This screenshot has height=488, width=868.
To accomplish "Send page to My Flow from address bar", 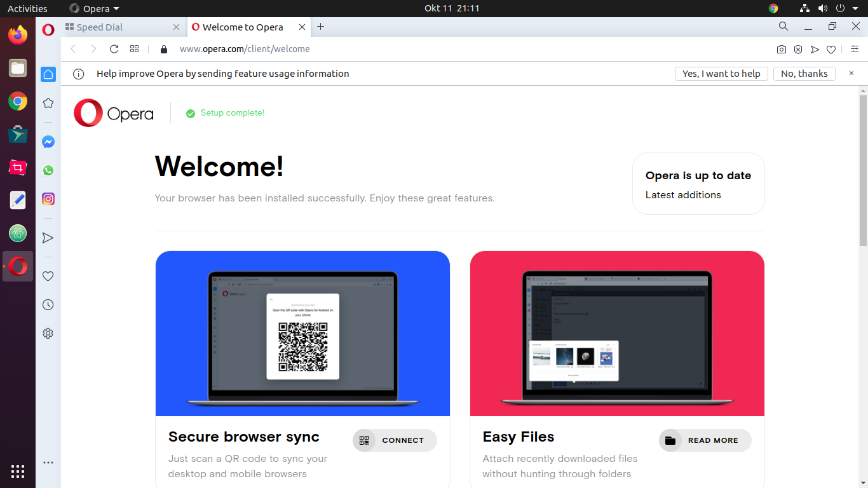I will (x=815, y=50).
